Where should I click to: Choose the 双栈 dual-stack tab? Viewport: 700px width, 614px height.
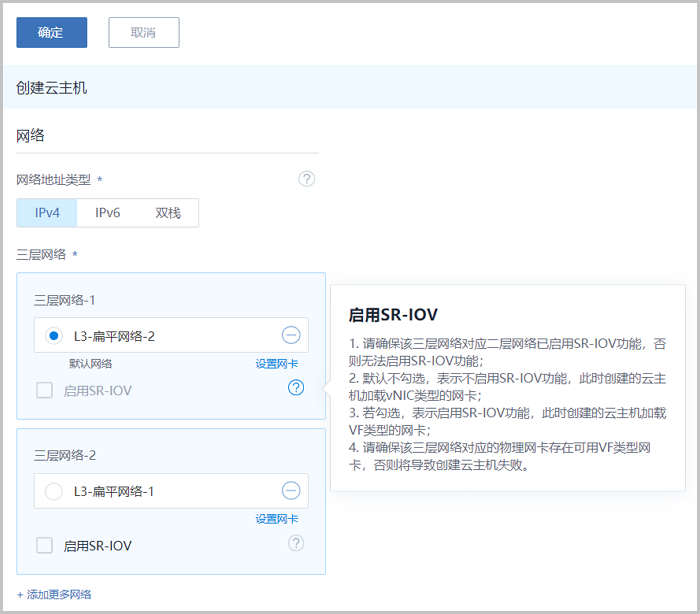tap(168, 213)
